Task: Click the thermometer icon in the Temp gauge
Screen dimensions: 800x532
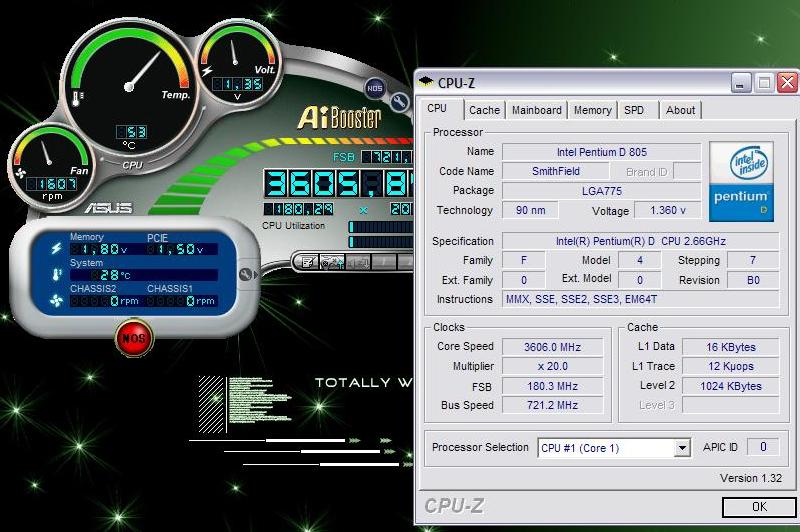Action: click(x=78, y=98)
